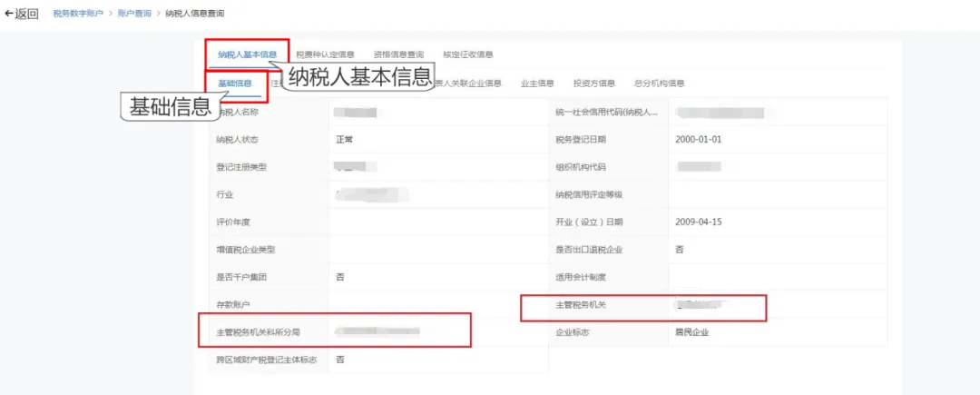Viewport: 980px width, 395px height.
Task: Select 纳税人基本信息 tab
Action: (x=247, y=54)
